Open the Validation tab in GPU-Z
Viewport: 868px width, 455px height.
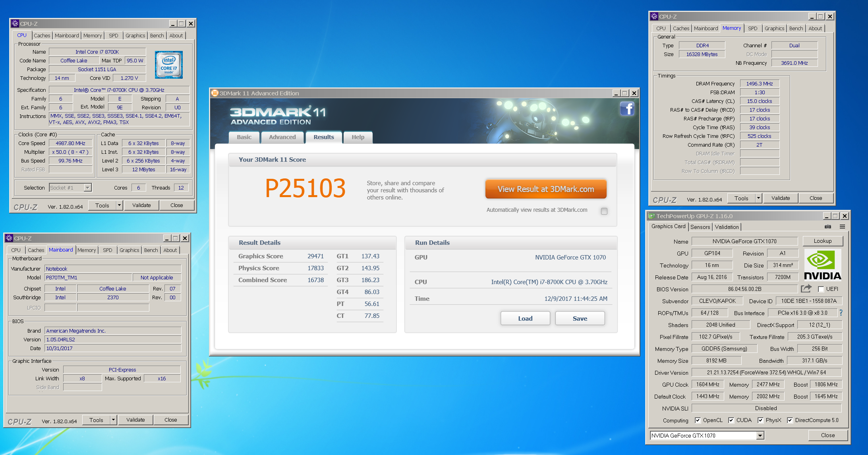pos(727,227)
